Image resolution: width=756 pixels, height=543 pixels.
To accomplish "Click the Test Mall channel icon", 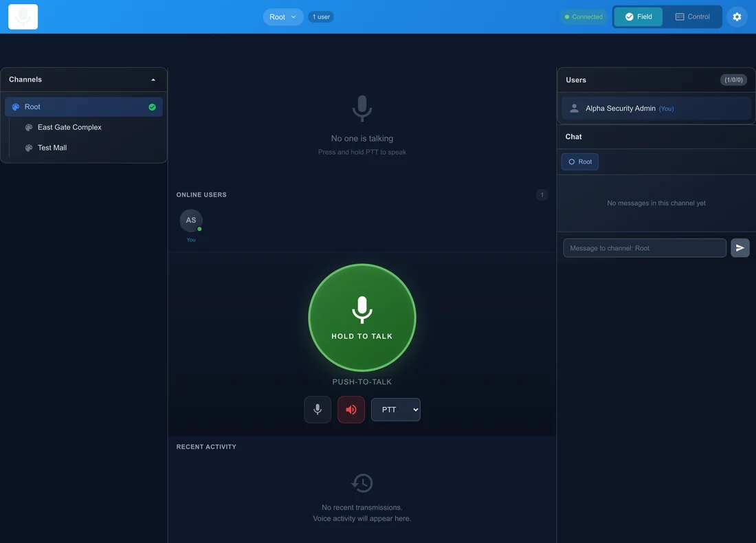I will (29, 148).
